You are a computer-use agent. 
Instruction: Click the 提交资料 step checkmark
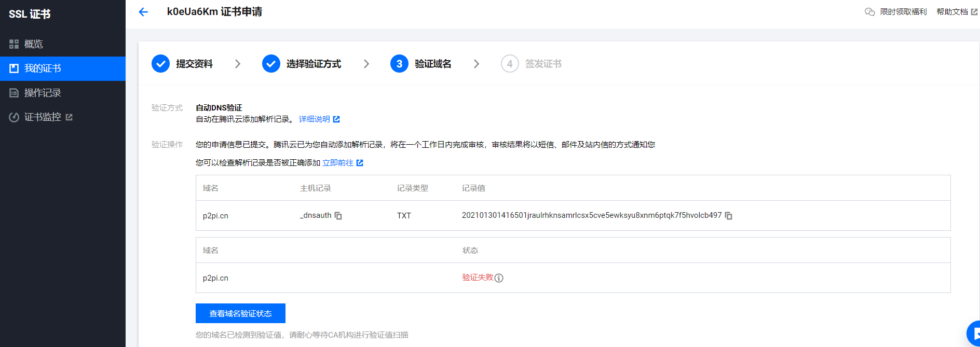pos(160,64)
